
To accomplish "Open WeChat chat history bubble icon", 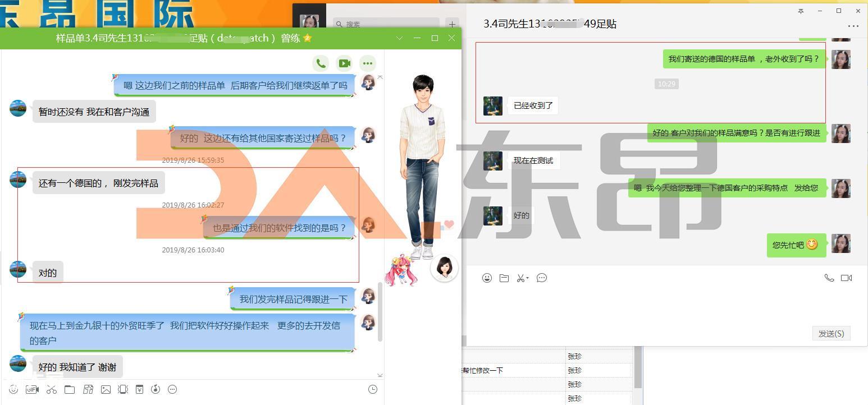I will click(542, 278).
